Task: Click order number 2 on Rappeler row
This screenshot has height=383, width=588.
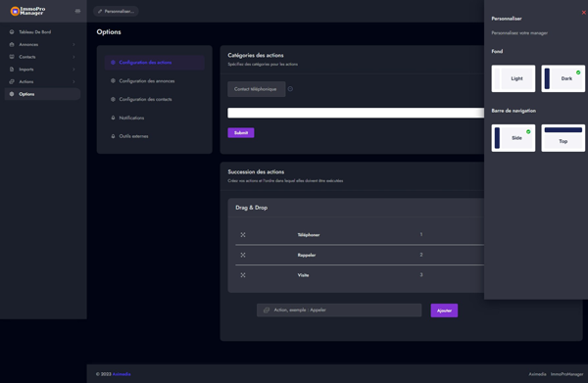Action: pos(421,255)
